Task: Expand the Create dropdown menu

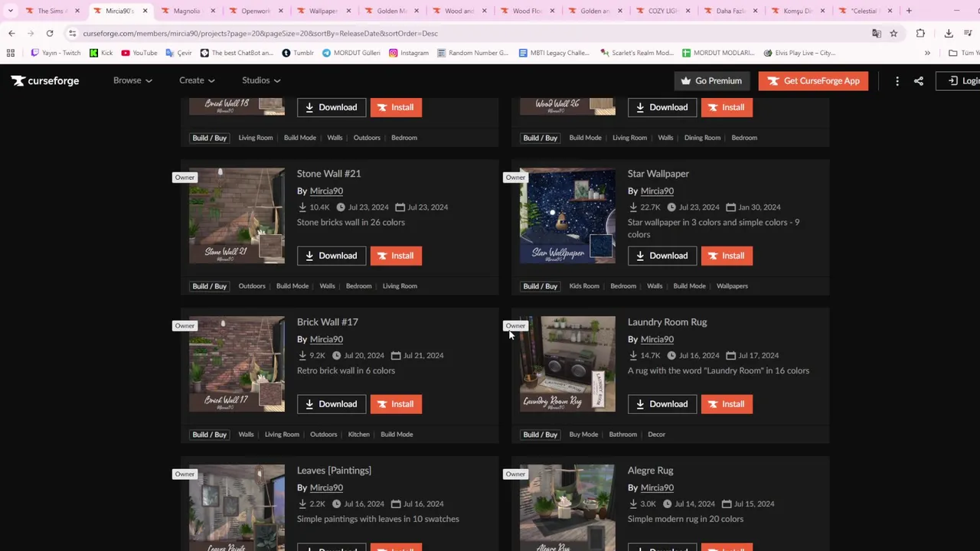Action: tap(197, 80)
